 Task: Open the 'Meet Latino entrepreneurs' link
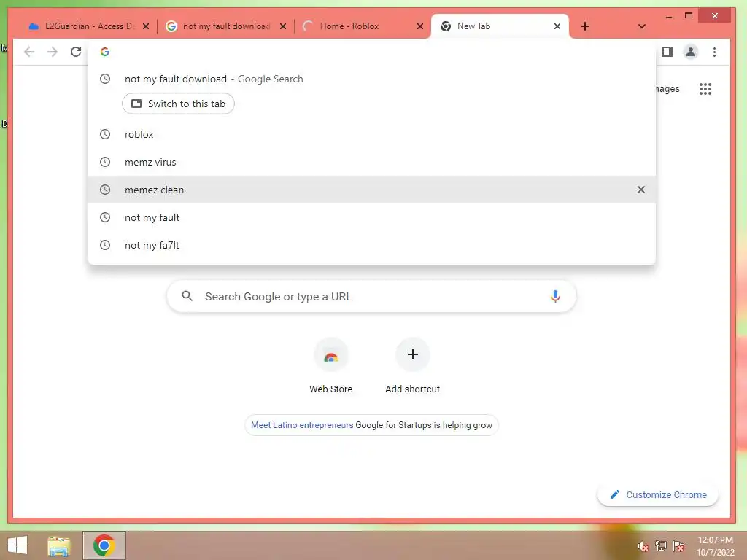click(302, 425)
